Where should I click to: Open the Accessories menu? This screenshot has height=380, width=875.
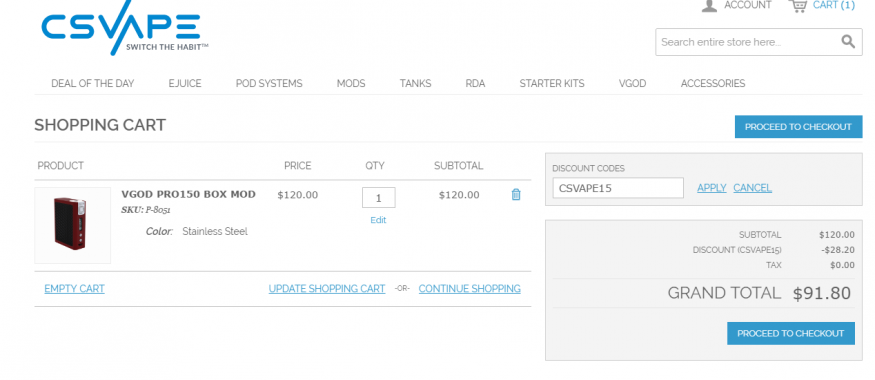click(x=713, y=84)
